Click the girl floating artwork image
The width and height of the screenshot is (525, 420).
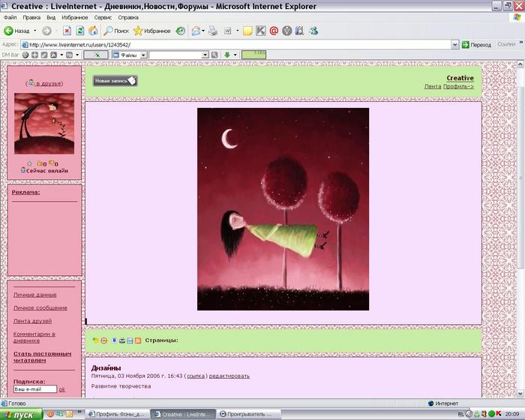click(x=283, y=208)
